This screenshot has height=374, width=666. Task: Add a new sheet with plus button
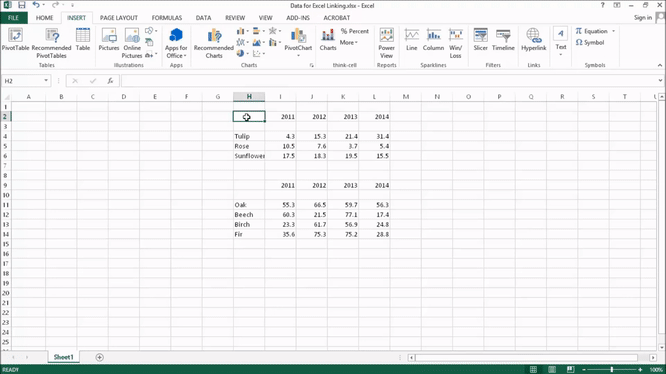click(99, 357)
